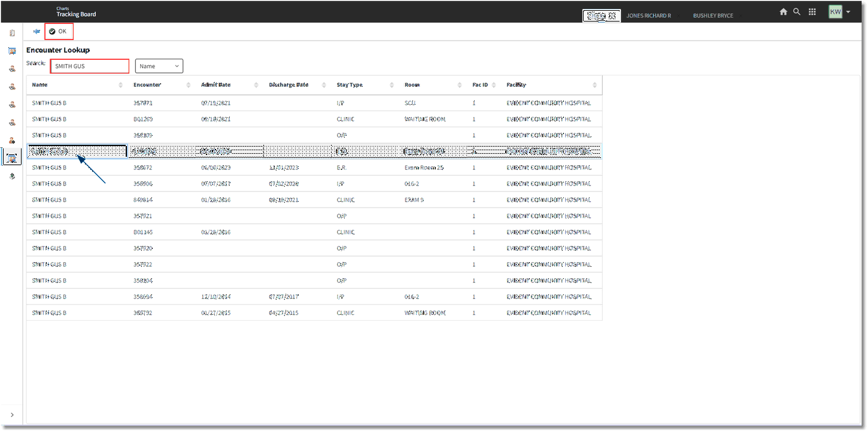
Task: Click the Exam Room 25 cell
Action: pyautogui.click(x=424, y=168)
